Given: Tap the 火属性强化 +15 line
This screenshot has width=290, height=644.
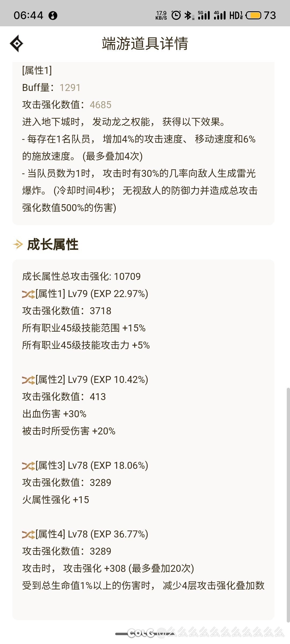Looking at the screenshot, I should pos(56,500).
